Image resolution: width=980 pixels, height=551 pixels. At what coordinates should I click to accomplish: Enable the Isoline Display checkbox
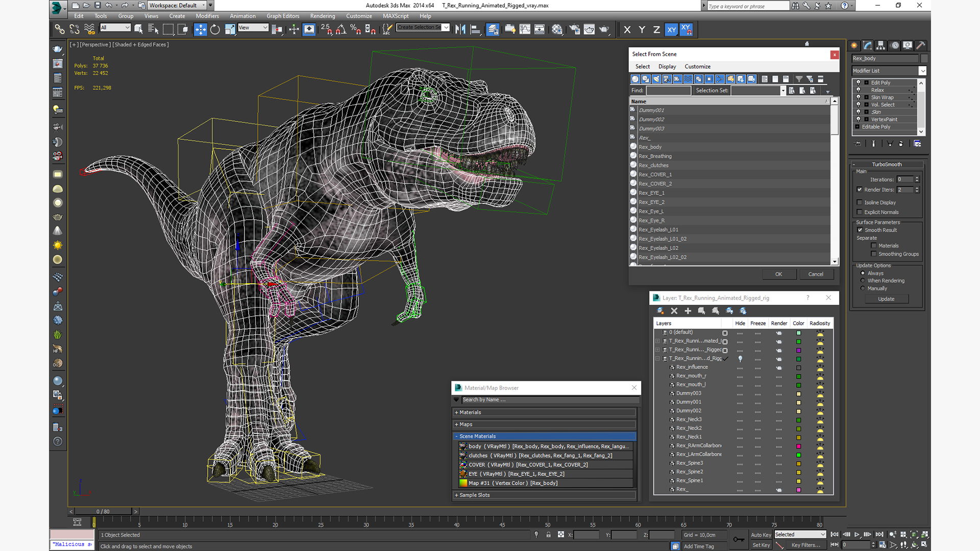[x=860, y=203]
